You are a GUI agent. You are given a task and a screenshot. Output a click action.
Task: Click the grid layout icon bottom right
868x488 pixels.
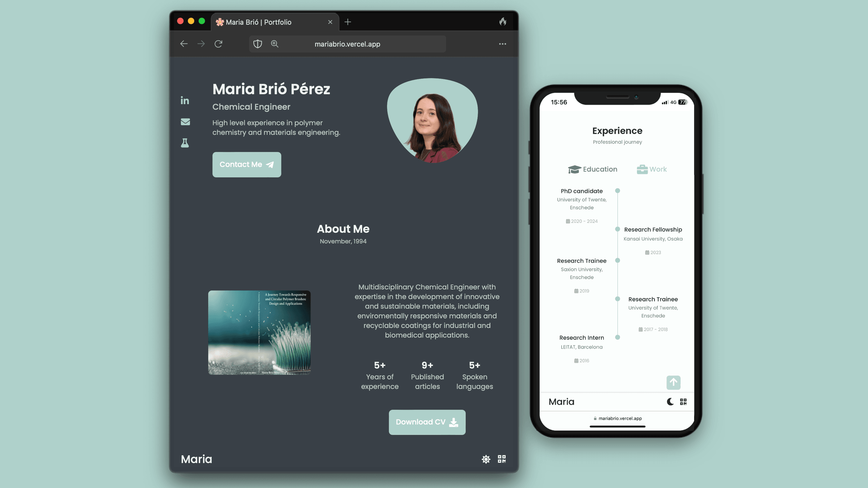coord(501,459)
